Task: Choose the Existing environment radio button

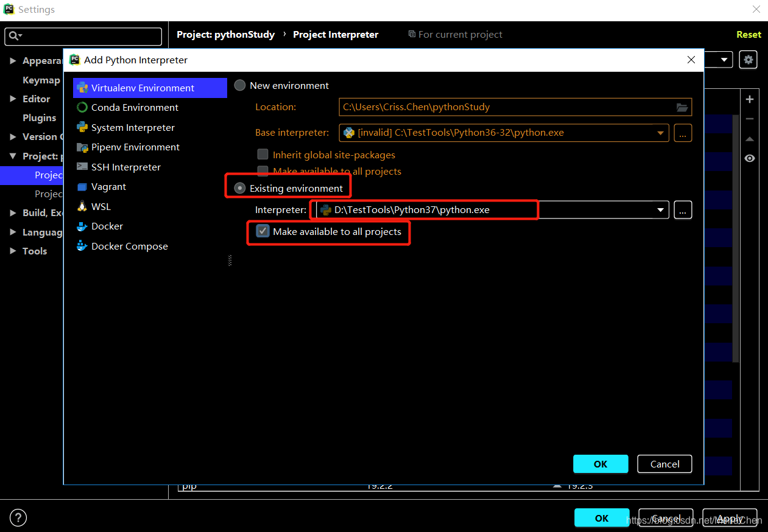Action: 240,188
